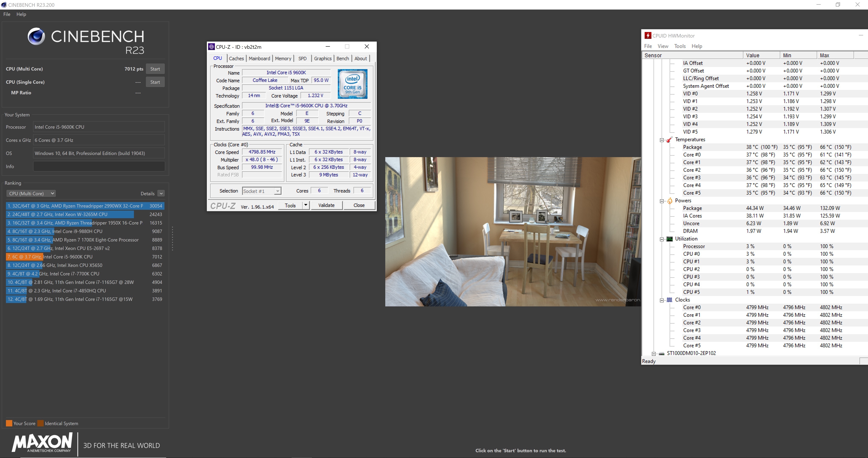The image size is (868, 458).
Task: Click the Clocks waveform icon
Action: [x=669, y=300]
